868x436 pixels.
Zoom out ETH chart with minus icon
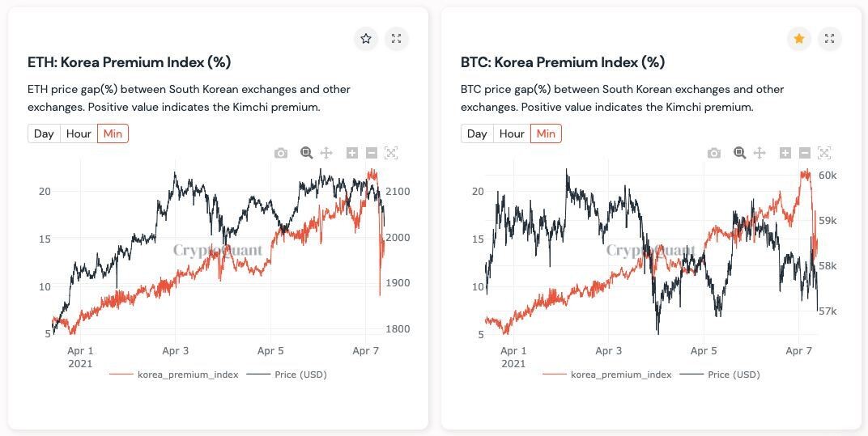372,153
